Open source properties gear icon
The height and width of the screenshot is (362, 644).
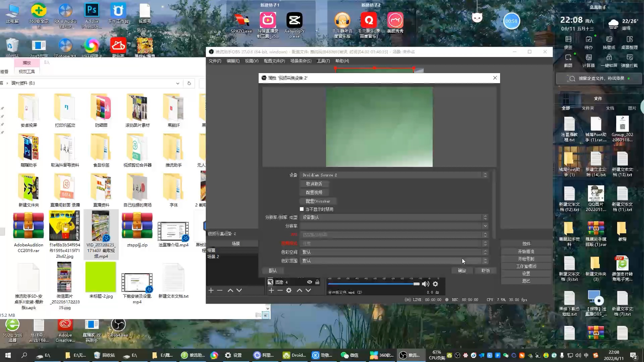click(289, 290)
